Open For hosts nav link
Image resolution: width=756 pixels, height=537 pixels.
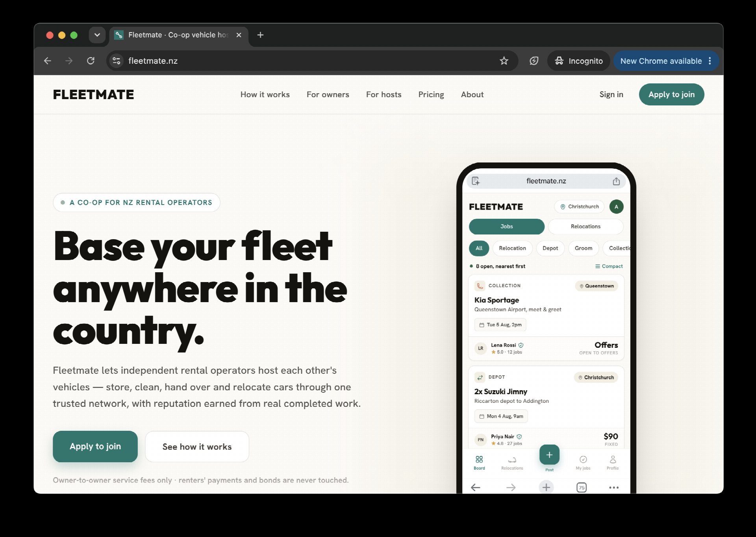(x=384, y=94)
